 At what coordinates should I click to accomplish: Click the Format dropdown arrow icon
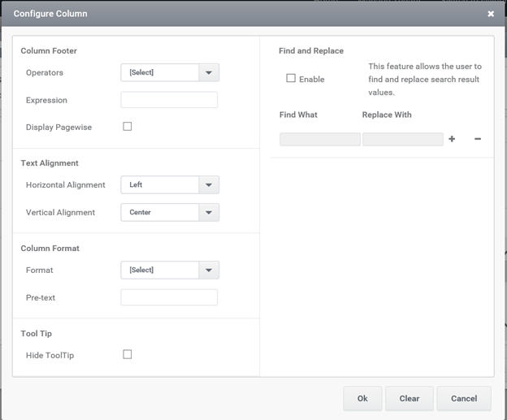coord(209,270)
